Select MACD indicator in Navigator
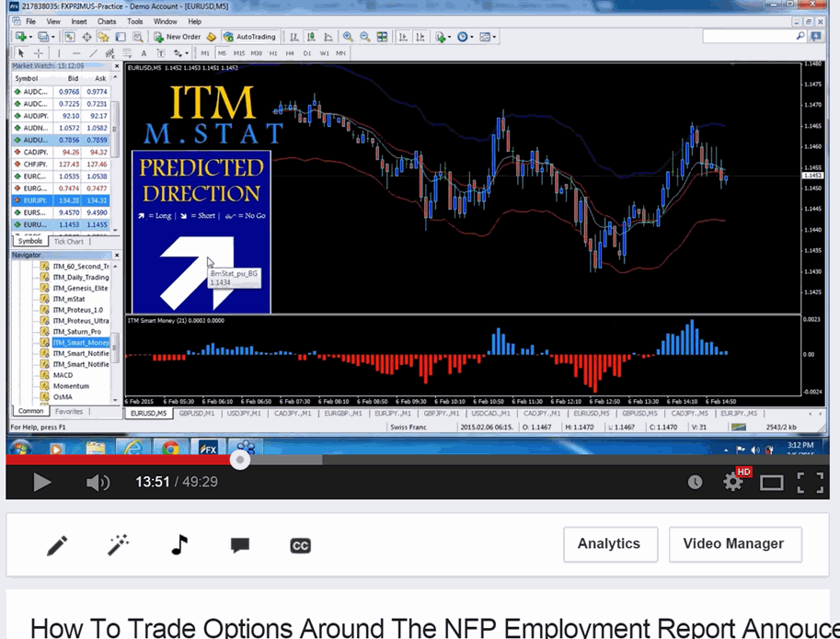Viewport: 840px width, 639px height. pyautogui.click(x=63, y=375)
